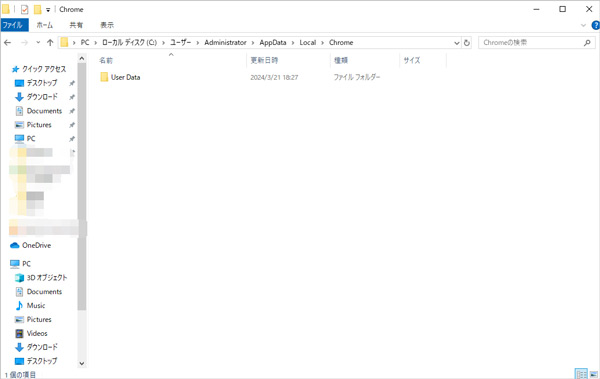Click the Chromeの検索 search field

[532, 42]
